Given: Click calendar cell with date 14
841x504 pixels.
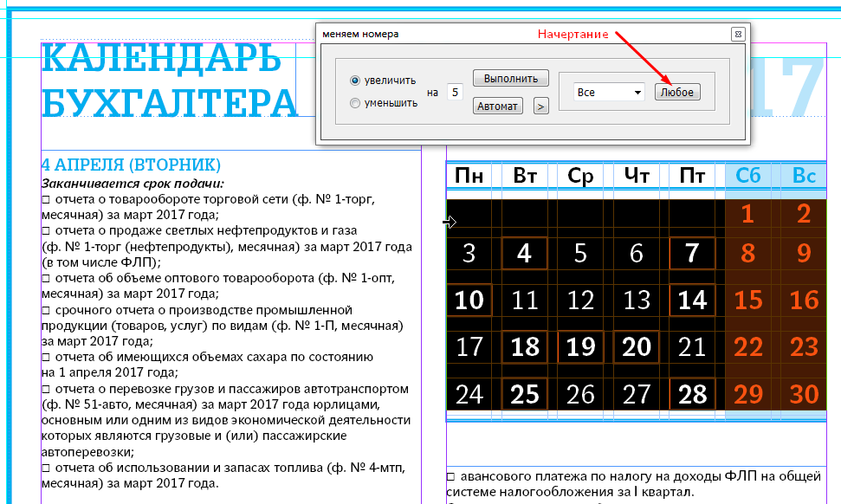Looking at the screenshot, I should pos(692,300).
